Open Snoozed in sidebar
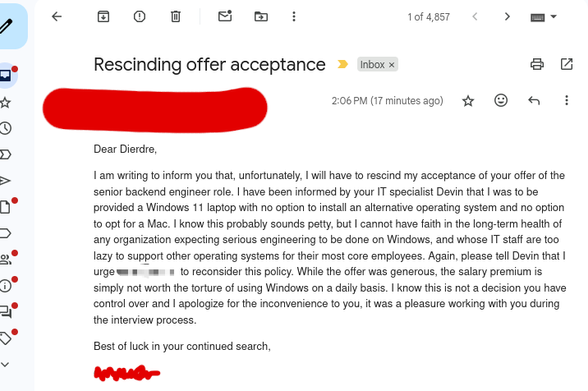 point(5,128)
